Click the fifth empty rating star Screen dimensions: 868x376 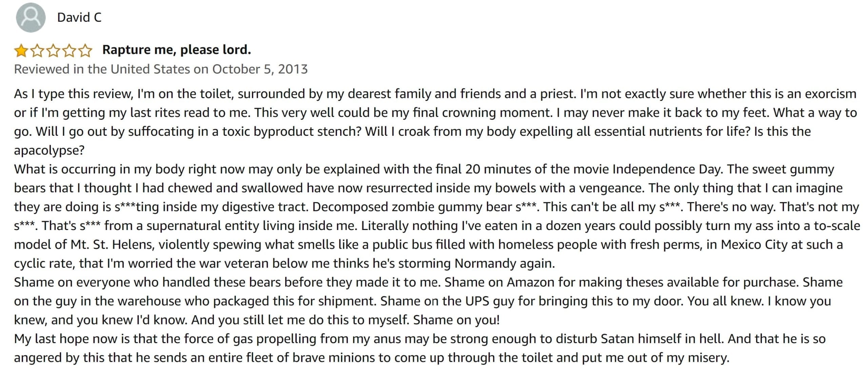click(85, 51)
